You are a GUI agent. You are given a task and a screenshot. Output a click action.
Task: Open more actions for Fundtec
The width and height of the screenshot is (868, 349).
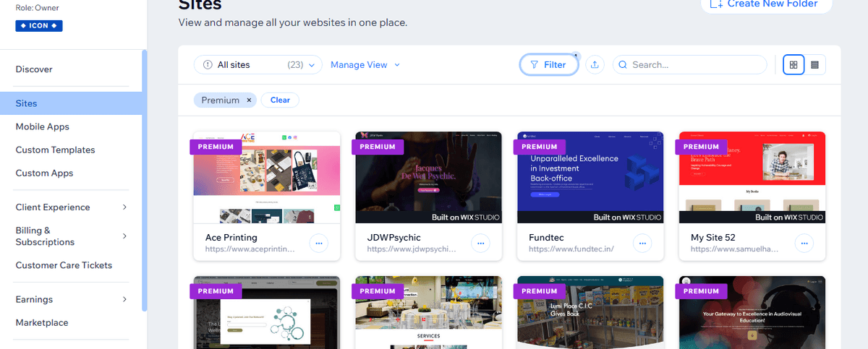pos(642,244)
